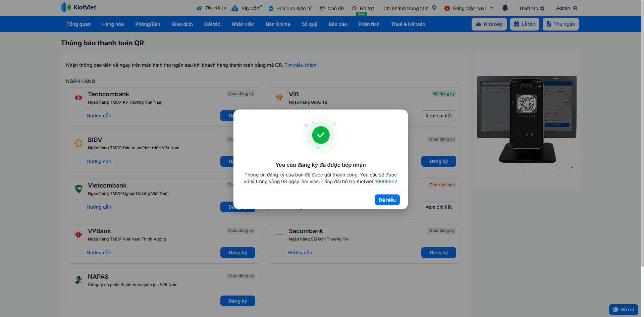The height and width of the screenshot is (317, 644).
Task: Click the NAPAS logo icon
Action: pos(78,280)
